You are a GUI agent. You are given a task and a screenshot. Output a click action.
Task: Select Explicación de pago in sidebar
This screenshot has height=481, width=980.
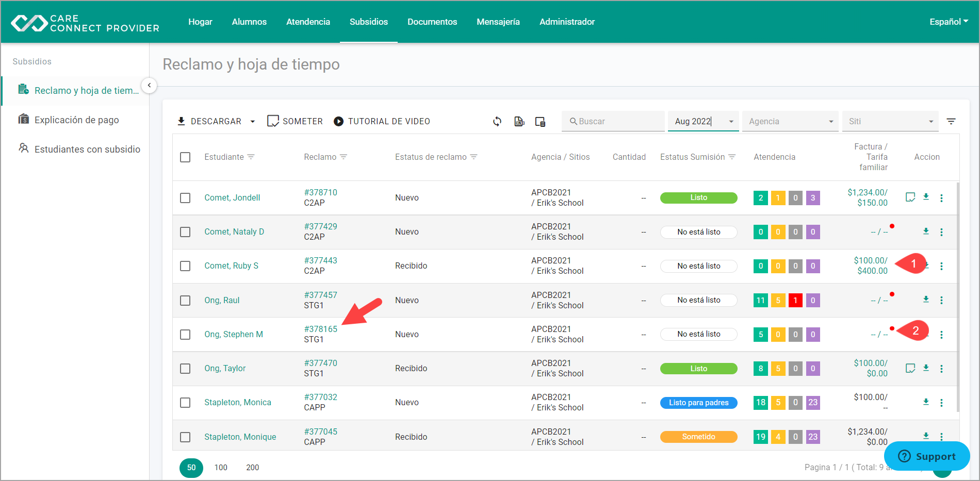(x=75, y=120)
